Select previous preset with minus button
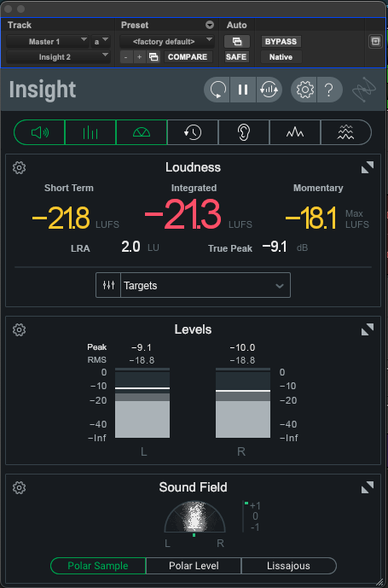388x588 pixels. point(126,57)
